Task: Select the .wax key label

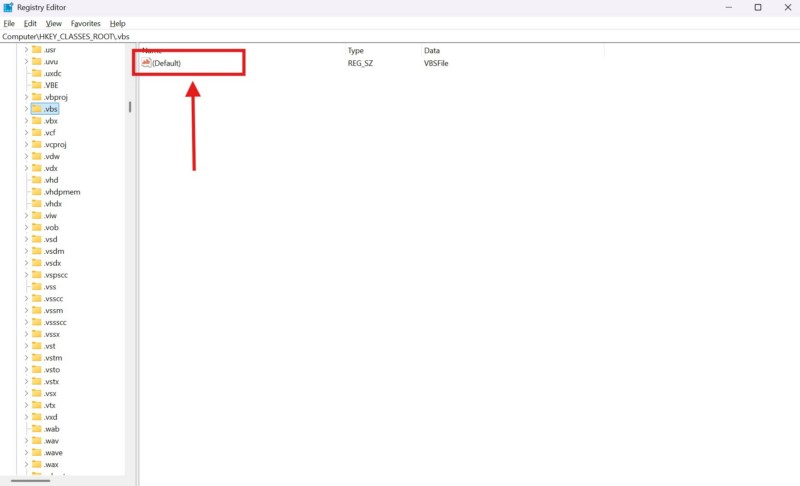Action: [x=51, y=464]
